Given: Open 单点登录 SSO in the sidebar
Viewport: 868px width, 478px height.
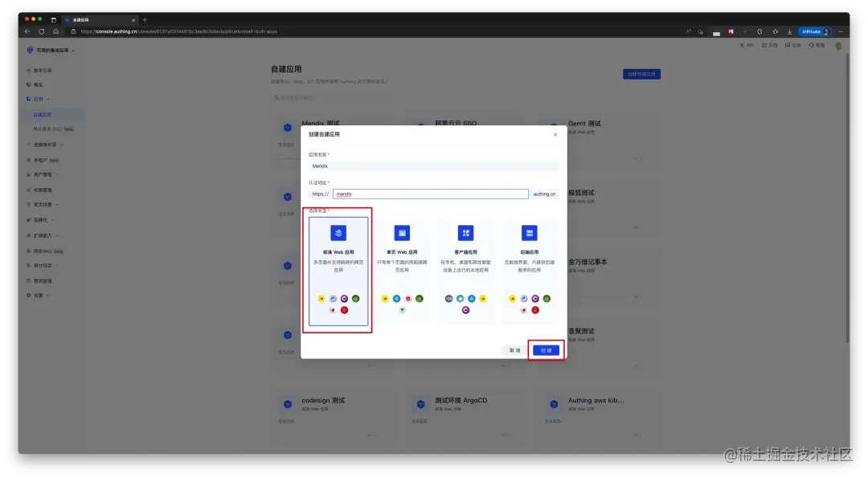Looking at the screenshot, I should 53,129.
